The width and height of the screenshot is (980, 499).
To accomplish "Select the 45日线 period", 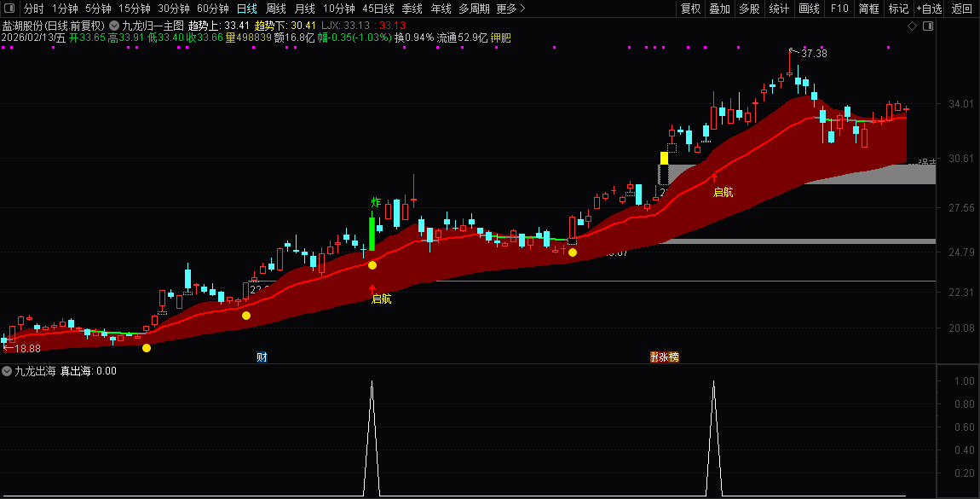I will (x=378, y=9).
